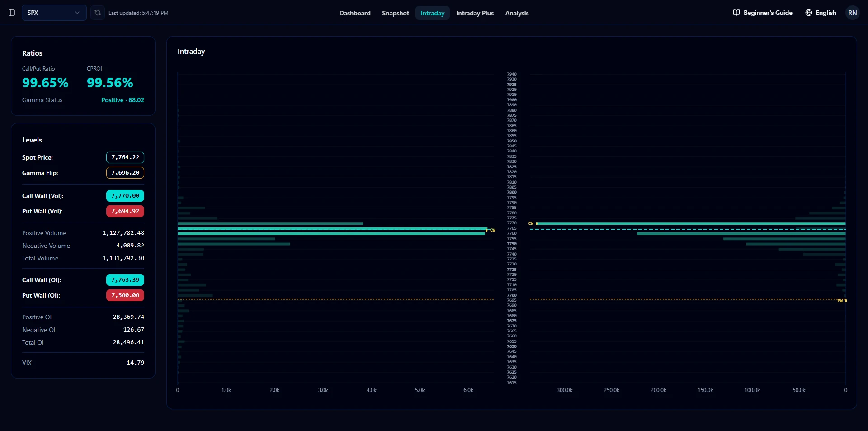Click the Positive OI value 28,369.74
The height and width of the screenshot is (431, 868).
tap(128, 317)
